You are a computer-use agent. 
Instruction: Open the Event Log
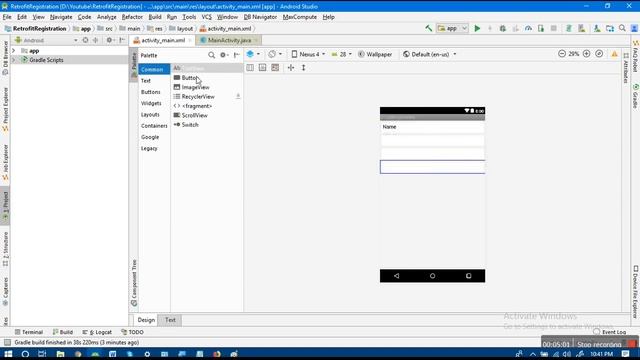[610, 332]
